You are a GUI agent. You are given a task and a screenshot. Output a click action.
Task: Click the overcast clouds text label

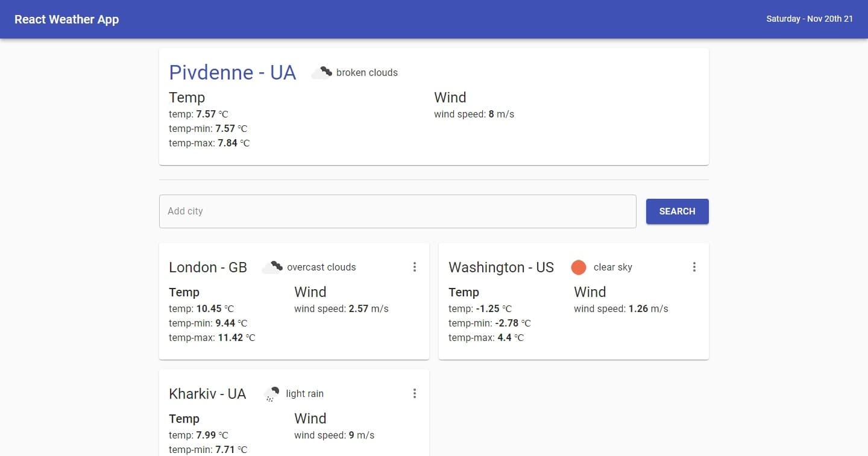coord(321,267)
